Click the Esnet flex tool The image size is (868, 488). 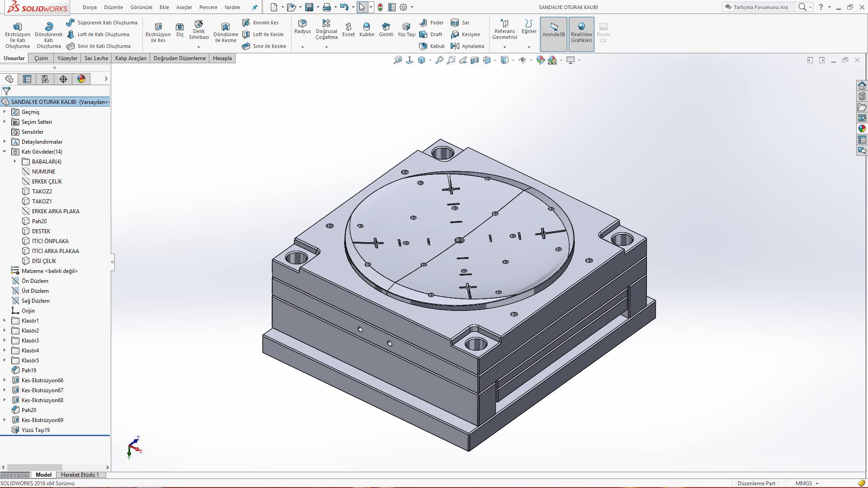tap(349, 30)
